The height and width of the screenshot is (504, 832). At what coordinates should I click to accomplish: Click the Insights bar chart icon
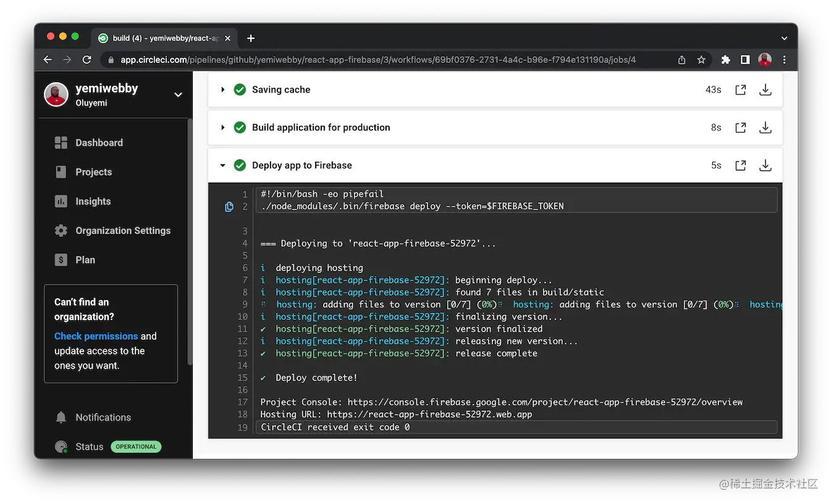pyautogui.click(x=61, y=201)
